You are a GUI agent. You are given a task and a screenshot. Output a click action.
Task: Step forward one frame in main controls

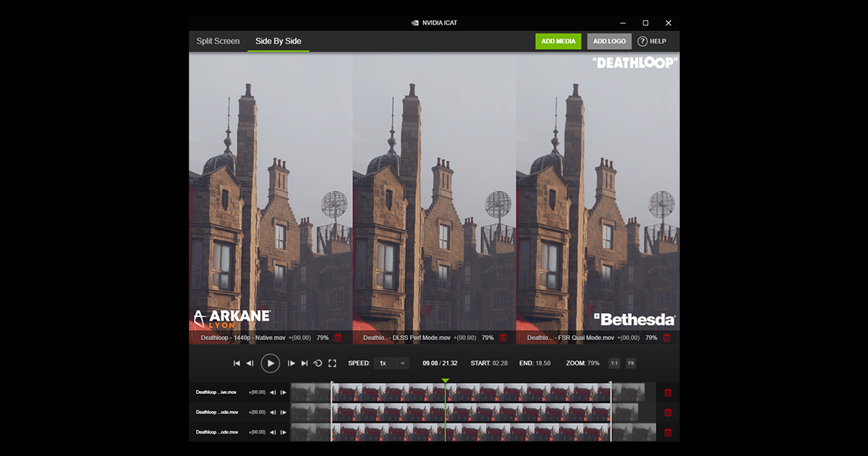292,363
